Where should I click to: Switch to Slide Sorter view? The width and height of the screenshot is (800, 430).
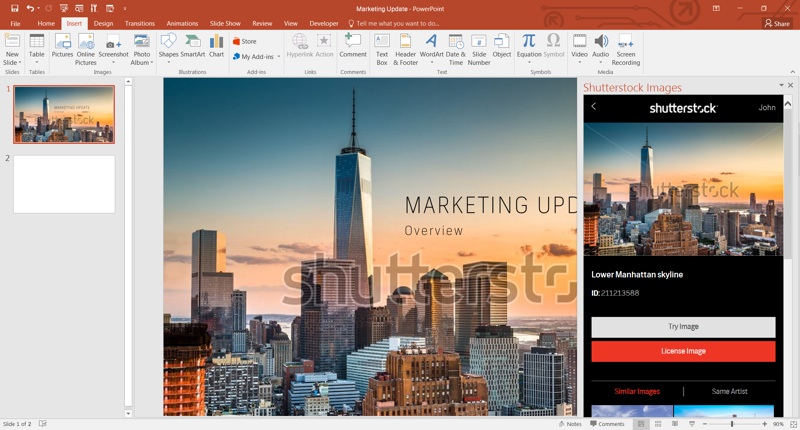click(657, 424)
